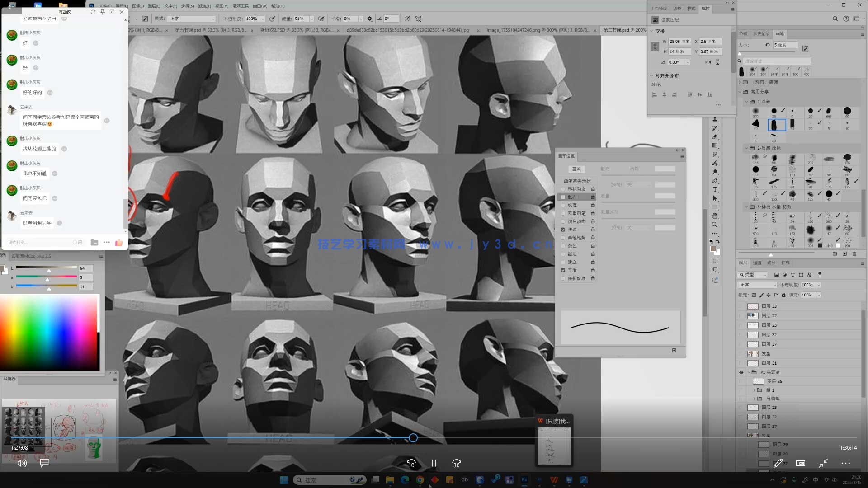Screen dimensions: 868x488
Task: Uncheck the 传递 brush option
Action: (563, 230)
